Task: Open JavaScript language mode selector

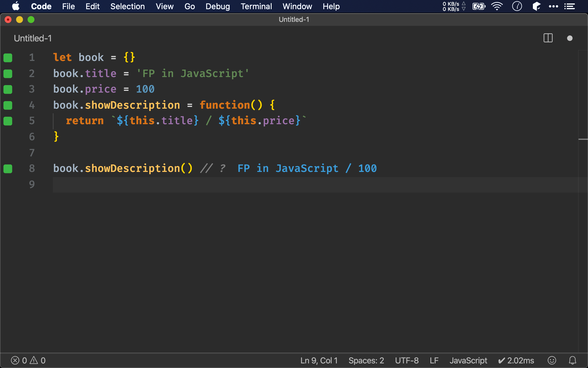Action: pyautogui.click(x=468, y=360)
